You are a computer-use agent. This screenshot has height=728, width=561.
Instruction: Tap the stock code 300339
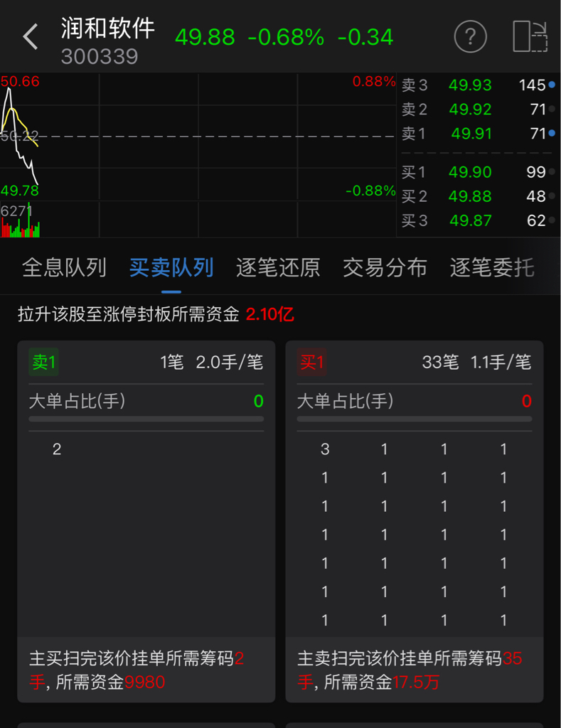pos(100,57)
